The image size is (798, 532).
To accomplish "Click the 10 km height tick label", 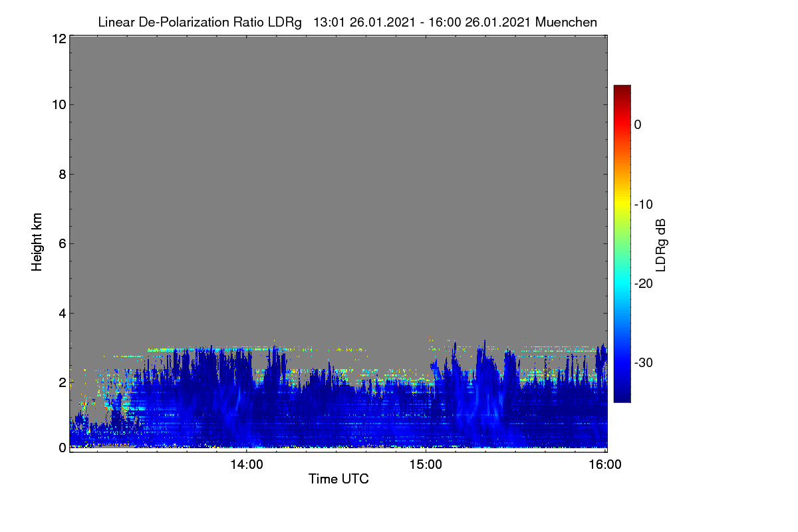I will [58, 104].
